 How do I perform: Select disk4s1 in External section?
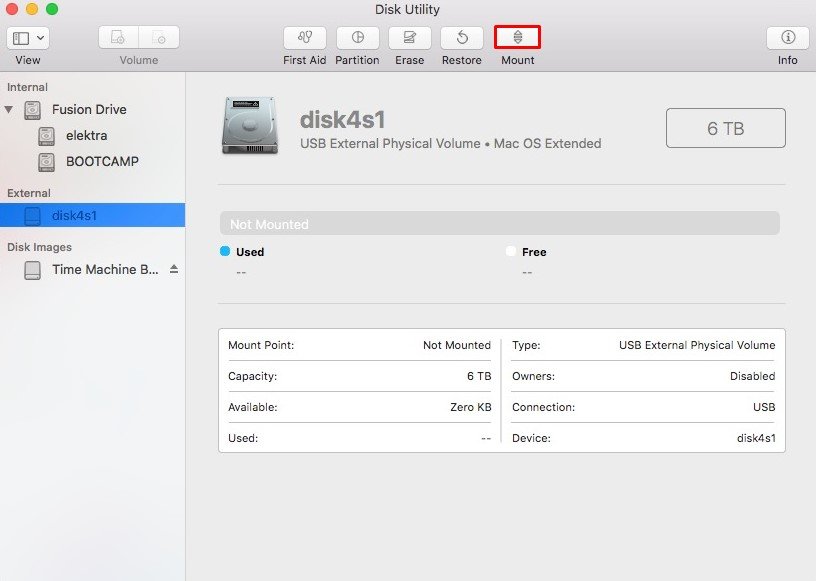pyautogui.click(x=74, y=215)
